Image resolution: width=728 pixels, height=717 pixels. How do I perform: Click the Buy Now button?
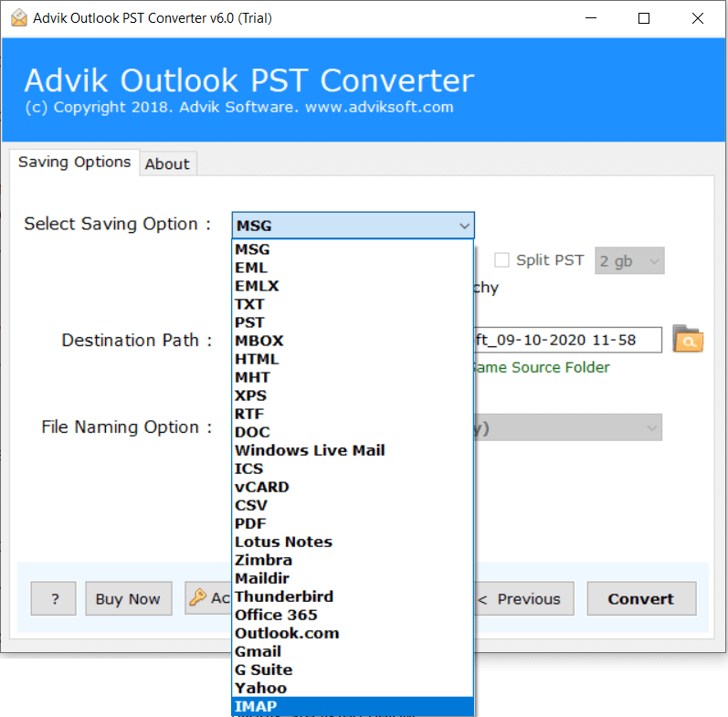pos(128,598)
